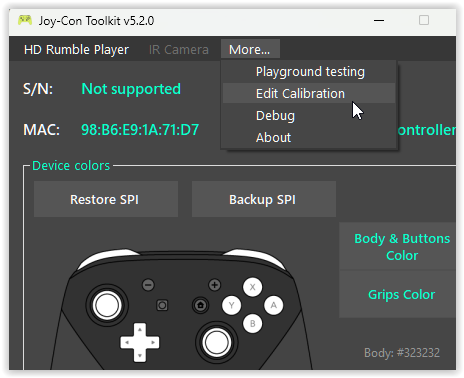464x378 pixels.
Task: Choose Edit Calibration in the dropdown
Action: (x=309, y=93)
